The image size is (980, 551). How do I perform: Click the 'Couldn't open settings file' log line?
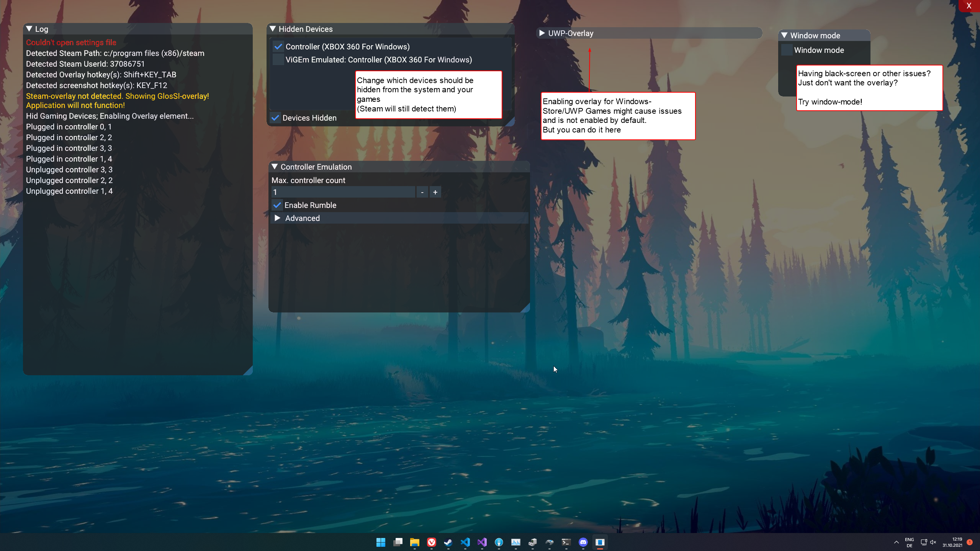[x=71, y=43]
